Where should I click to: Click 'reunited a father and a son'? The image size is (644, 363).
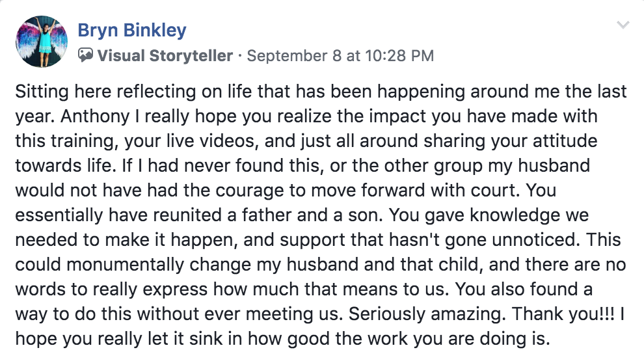pos(268,215)
